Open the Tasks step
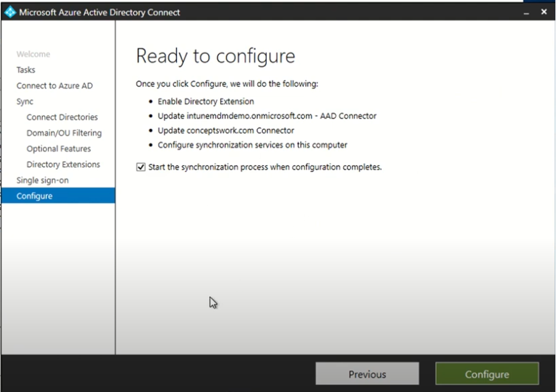Viewport: 556px width, 392px height. [26, 69]
